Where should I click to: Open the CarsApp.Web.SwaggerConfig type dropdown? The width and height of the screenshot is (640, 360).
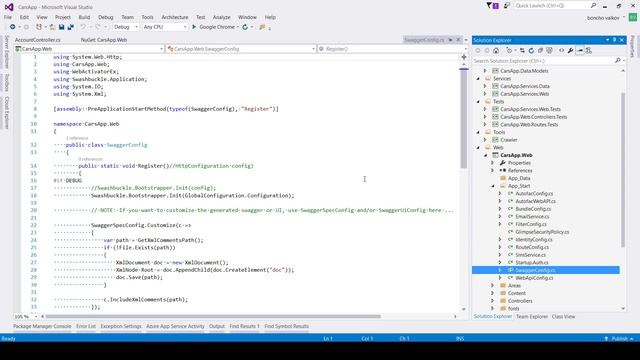(241, 49)
